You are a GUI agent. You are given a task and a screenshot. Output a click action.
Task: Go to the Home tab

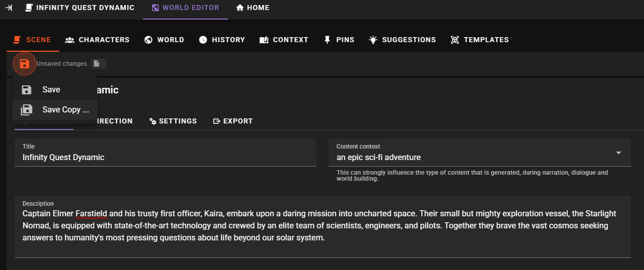[253, 8]
